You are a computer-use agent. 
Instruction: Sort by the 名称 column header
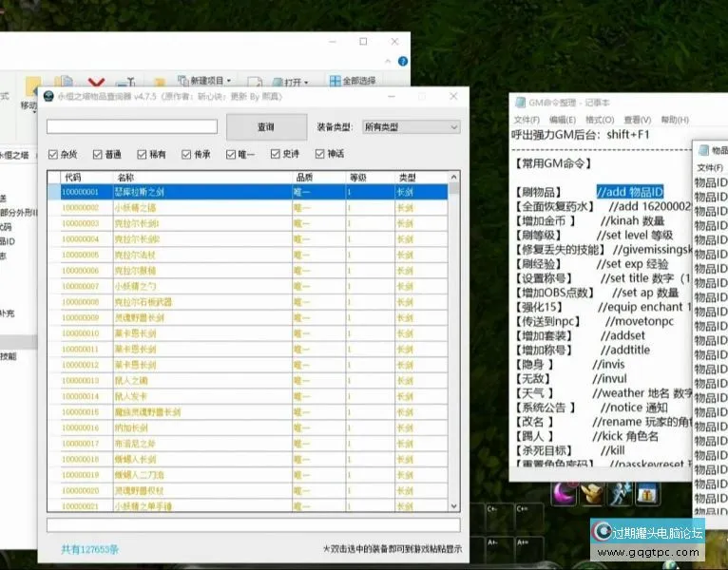click(x=202, y=178)
